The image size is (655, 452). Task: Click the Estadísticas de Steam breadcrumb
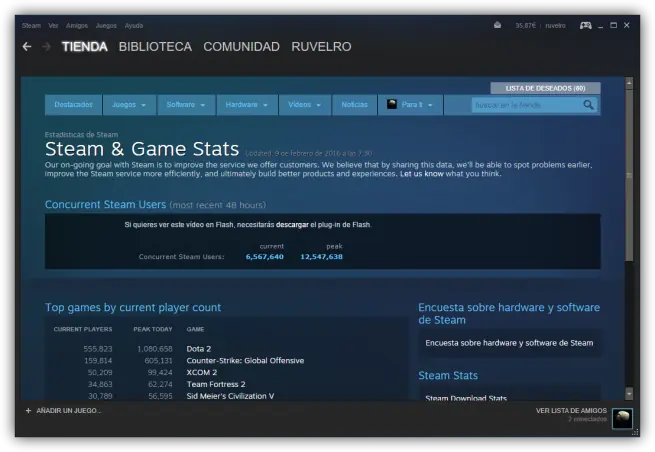point(81,135)
